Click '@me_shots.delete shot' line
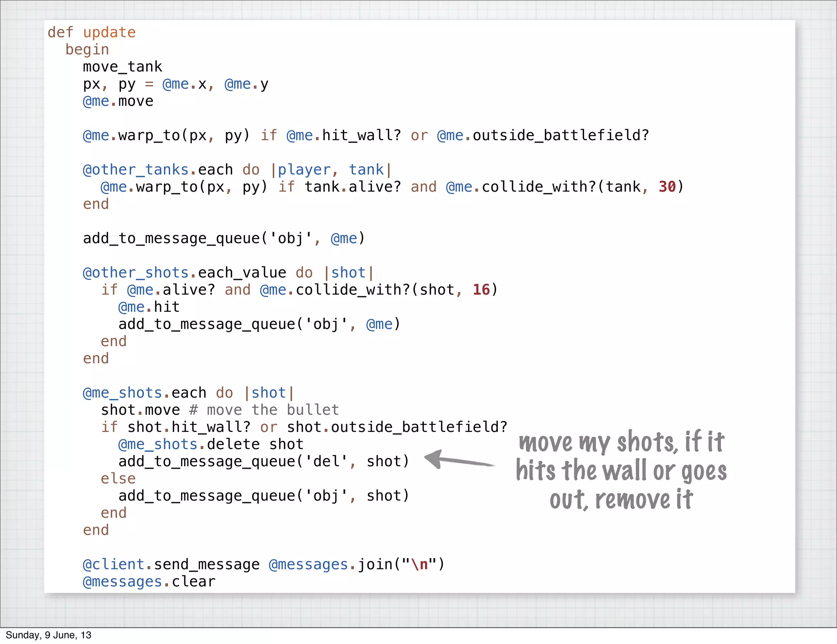The width and height of the screenshot is (837, 644). click(x=211, y=444)
